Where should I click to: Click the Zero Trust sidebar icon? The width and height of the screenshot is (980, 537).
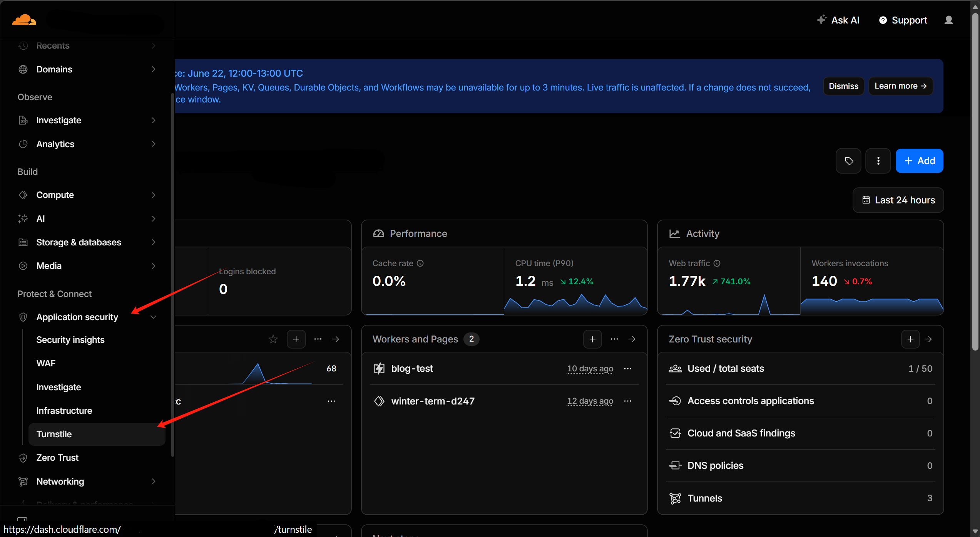[x=23, y=458]
